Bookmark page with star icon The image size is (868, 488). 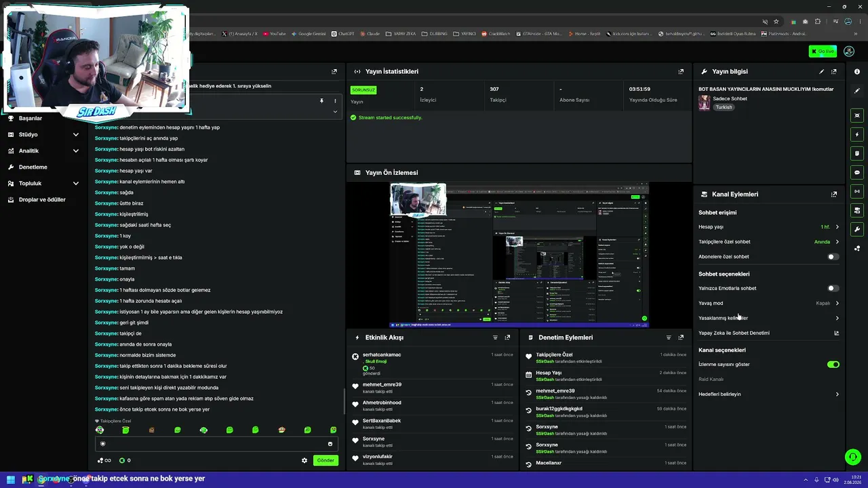776,22
